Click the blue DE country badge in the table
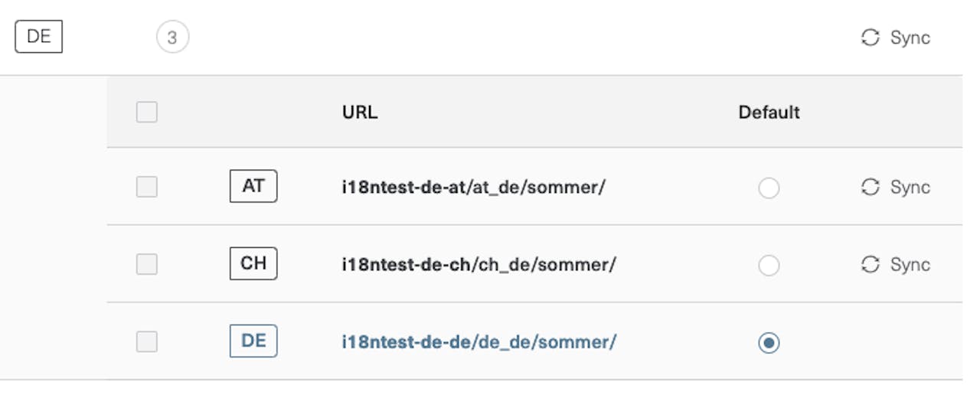The height and width of the screenshot is (395, 980). pos(253,341)
